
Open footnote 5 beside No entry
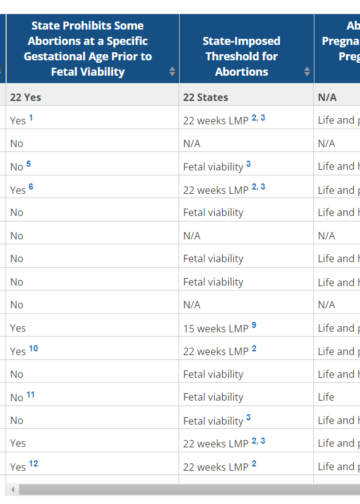click(x=29, y=164)
